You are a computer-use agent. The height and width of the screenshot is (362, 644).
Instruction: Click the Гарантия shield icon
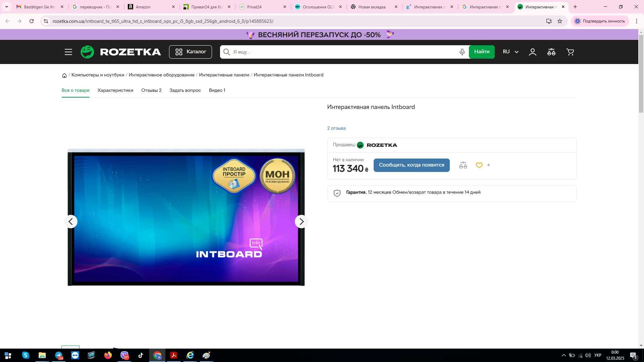click(337, 193)
